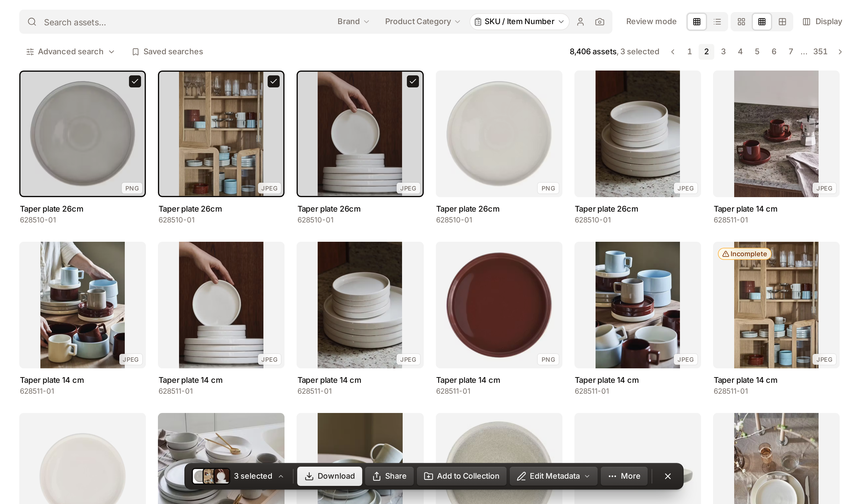The width and height of the screenshot is (868, 504).
Task: Open the stacked plates Taper plate 26cm JPEG
Action: [637, 134]
